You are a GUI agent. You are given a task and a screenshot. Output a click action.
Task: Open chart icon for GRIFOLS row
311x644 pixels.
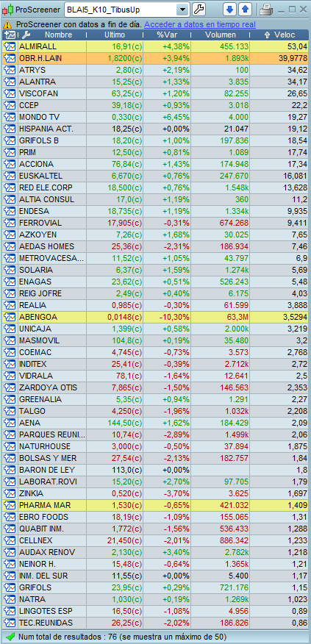pos(10,587)
